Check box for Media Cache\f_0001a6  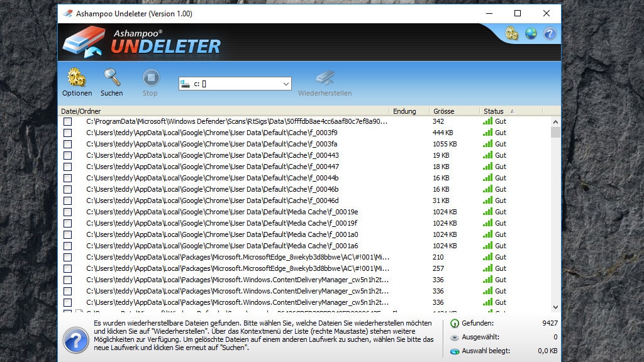click(x=68, y=246)
